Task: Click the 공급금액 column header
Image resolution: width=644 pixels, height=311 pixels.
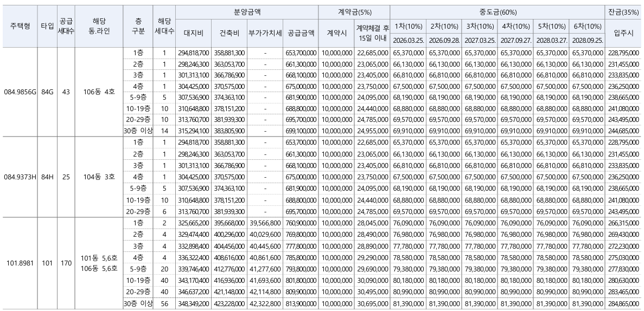Action: tap(301, 33)
